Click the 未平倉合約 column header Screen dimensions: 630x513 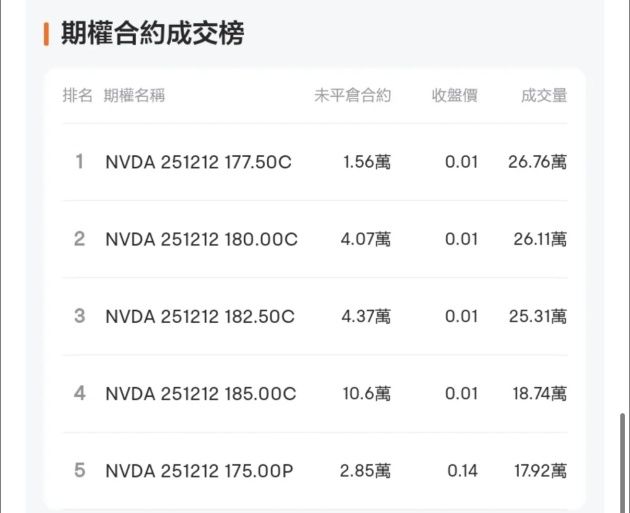coord(352,96)
